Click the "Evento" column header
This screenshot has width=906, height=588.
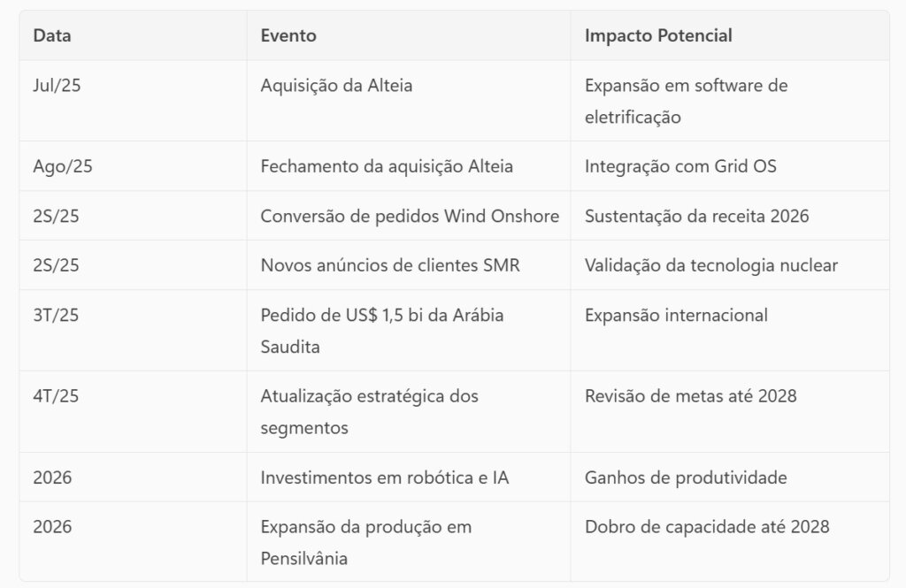tap(288, 36)
